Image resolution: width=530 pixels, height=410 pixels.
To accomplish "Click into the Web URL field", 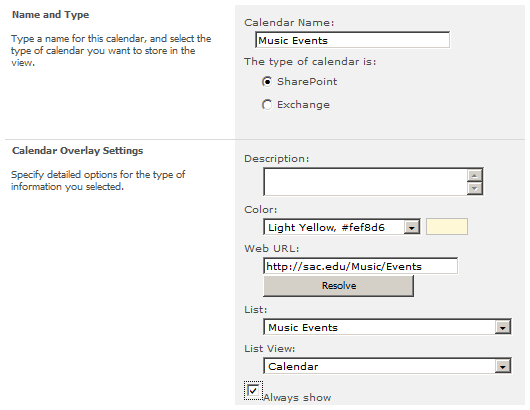I will click(361, 266).
